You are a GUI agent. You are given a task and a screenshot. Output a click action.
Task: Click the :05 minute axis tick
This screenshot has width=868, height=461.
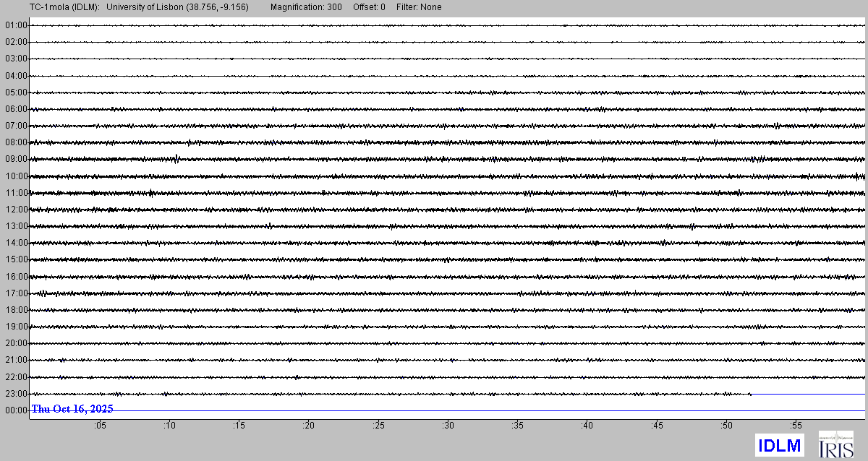(x=100, y=426)
